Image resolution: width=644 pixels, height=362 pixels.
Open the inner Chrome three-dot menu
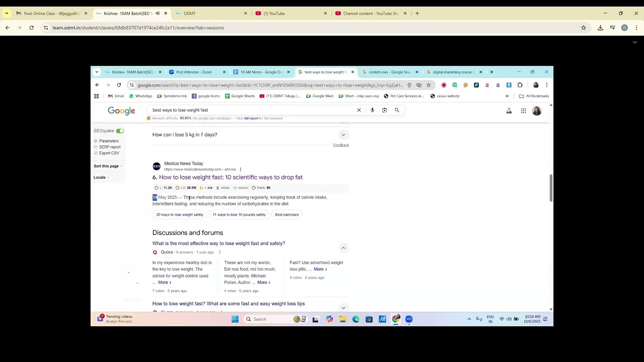(x=546, y=85)
